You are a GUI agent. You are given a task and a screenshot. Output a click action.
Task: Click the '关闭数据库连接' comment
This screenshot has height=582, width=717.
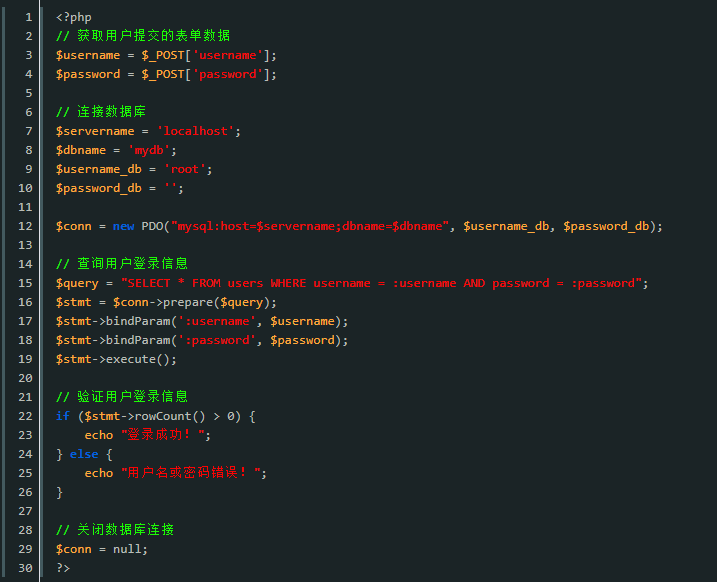click(x=115, y=529)
